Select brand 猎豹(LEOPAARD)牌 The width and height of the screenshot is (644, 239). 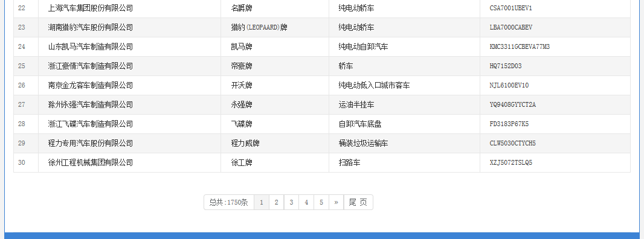point(259,28)
